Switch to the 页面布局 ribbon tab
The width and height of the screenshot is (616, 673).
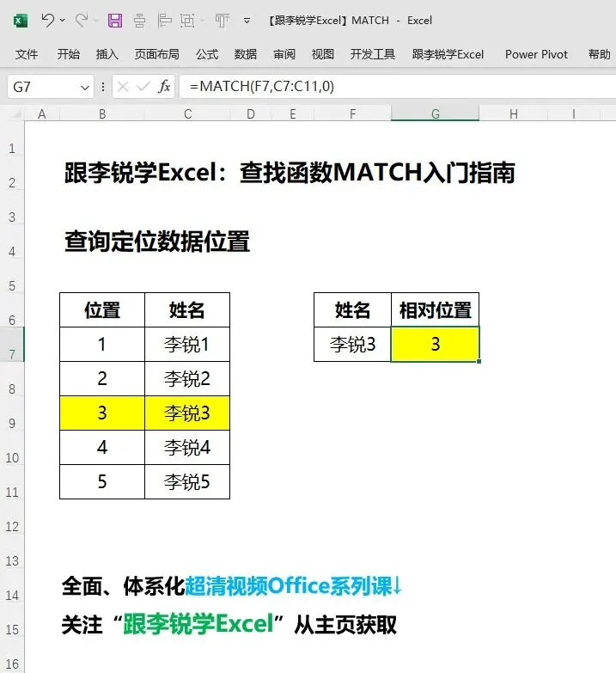[x=157, y=54]
